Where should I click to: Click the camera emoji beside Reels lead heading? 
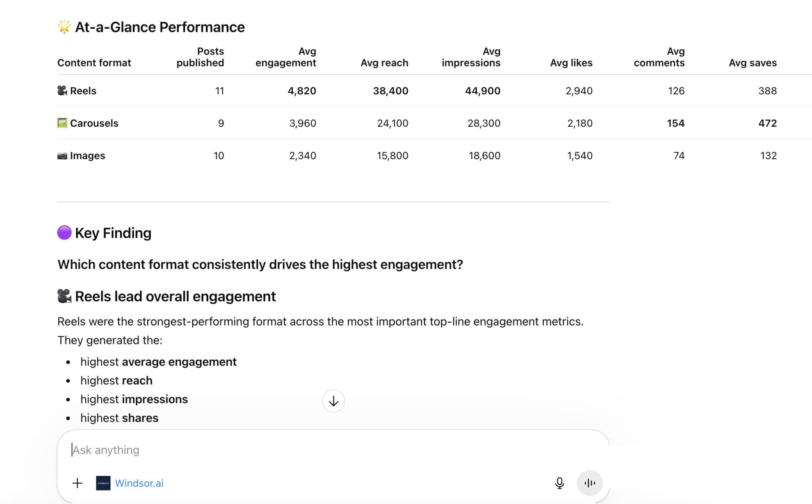click(x=64, y=296)
